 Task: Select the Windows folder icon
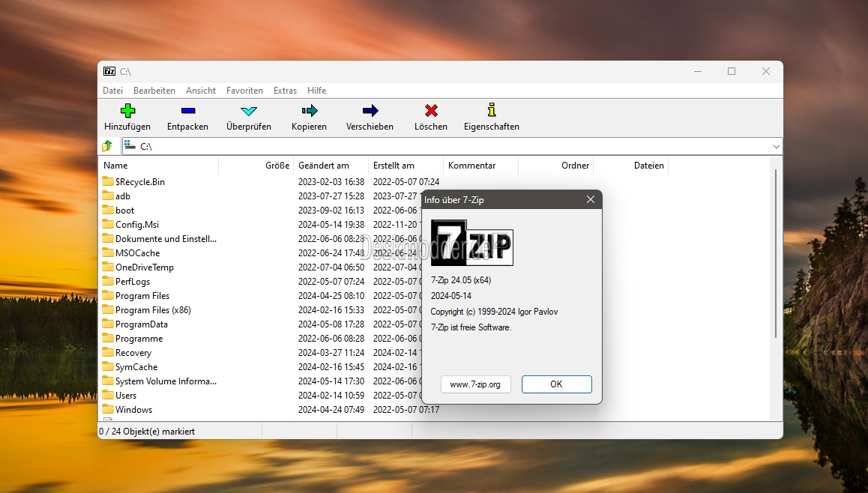click(x=108, y=409)
